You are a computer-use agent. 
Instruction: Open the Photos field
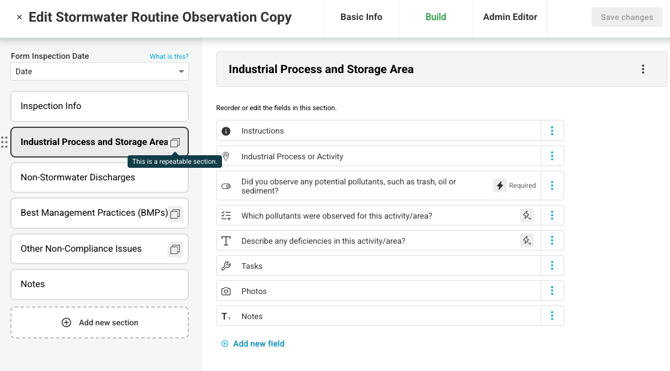[x=379, y=291]
